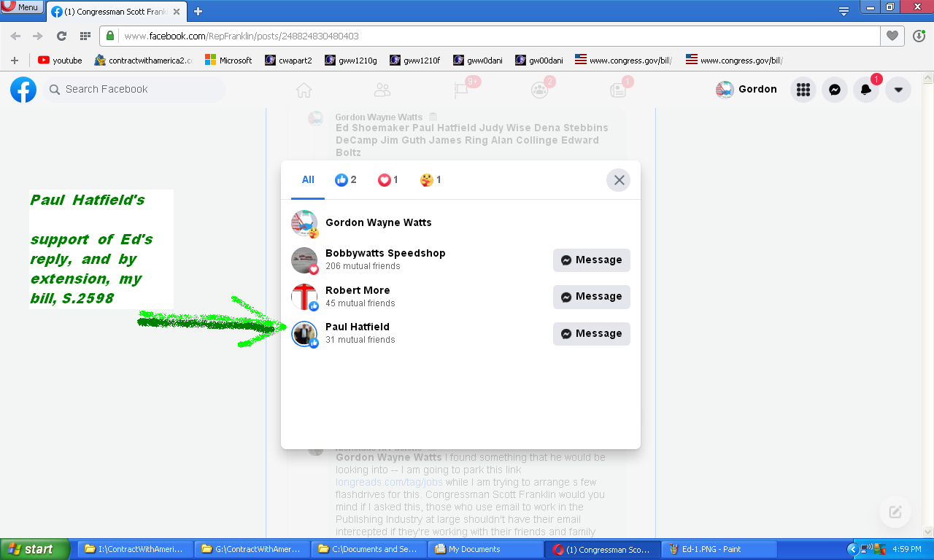
Task: Select the Love reactions tab
Action: [388, 180]
